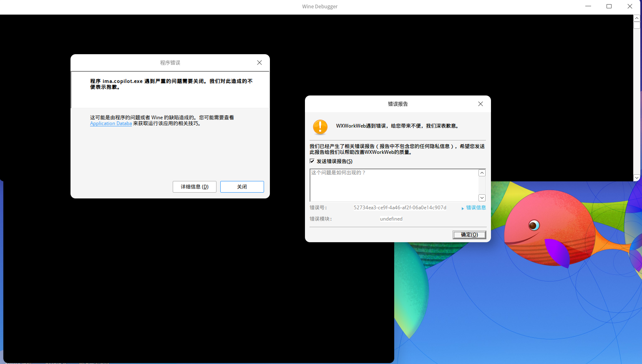Click the Wine Debugger title text
Screen dimensions: 642x364
tap(320, 7)
